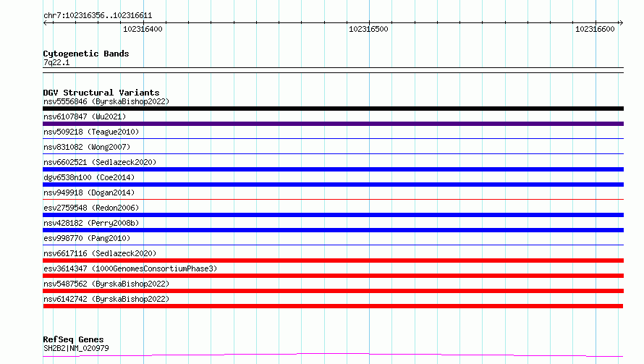Viewport: 644px width, 364px height.
Task: Select the red nsv5487562 variant bar
Action: point(333,291)
